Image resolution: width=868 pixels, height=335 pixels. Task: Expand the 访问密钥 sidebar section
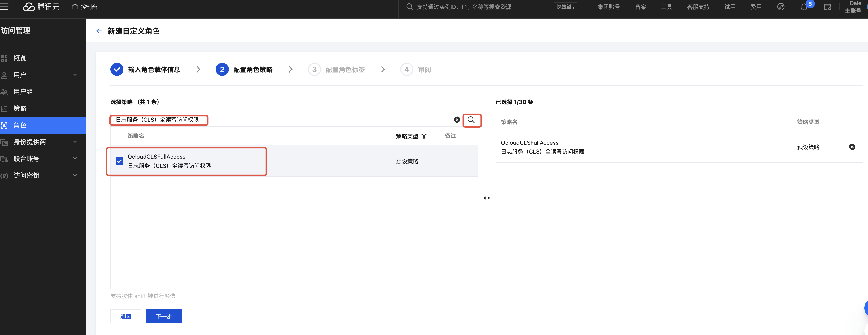click(x=43, y=176)
